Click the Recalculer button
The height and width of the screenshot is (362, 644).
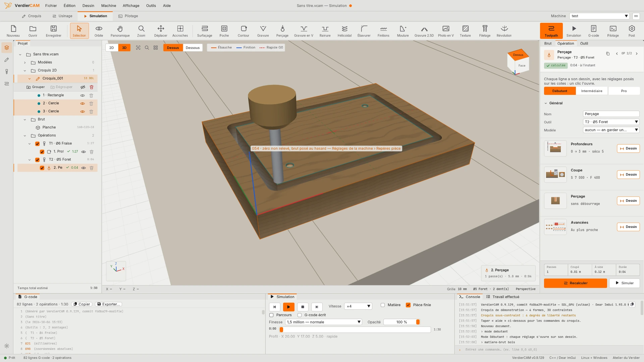click(x=575, y=283)
